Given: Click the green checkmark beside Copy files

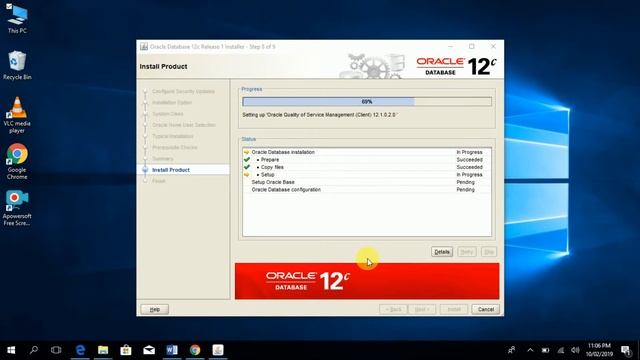Looking at the screenshot, I should pyautogui.click(x=247, y=167).
